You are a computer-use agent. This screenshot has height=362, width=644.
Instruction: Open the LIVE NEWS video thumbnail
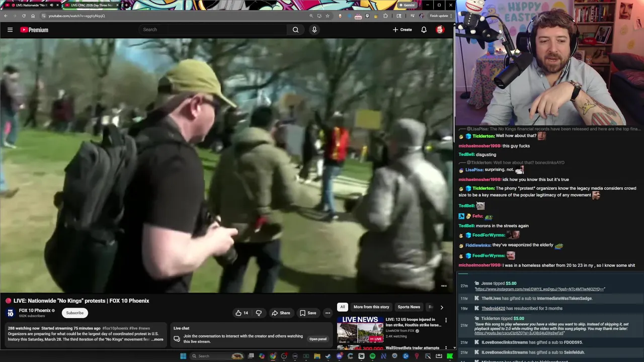pos(360,329)
